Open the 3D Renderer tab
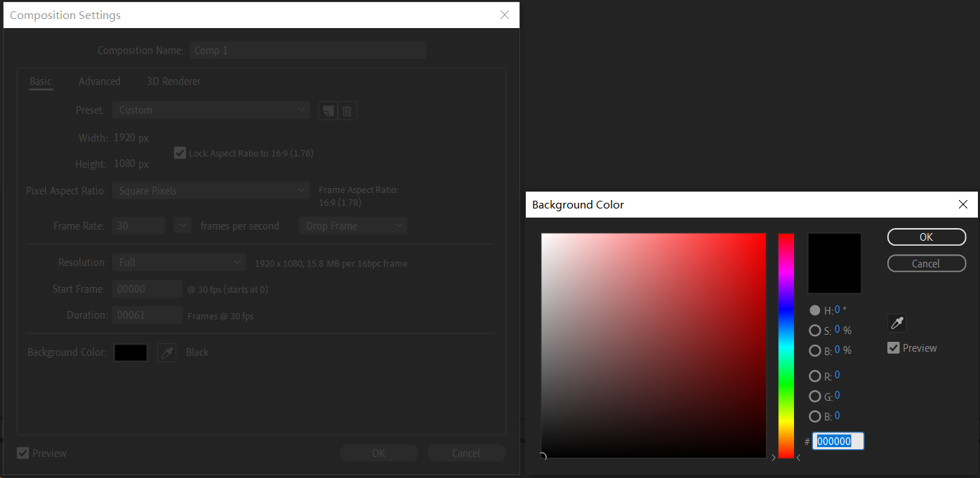Screen dimensions: 980x478 [173, 81]
